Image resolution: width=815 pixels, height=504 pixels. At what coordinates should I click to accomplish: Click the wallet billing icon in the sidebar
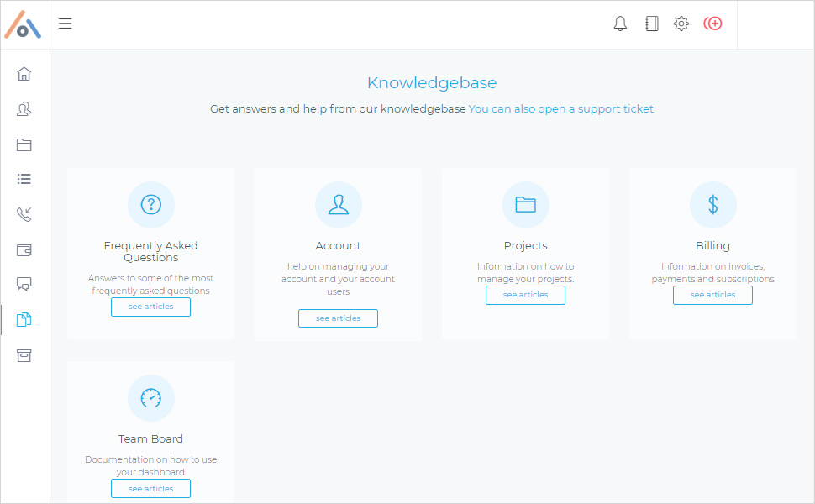(x=24, y=249)
